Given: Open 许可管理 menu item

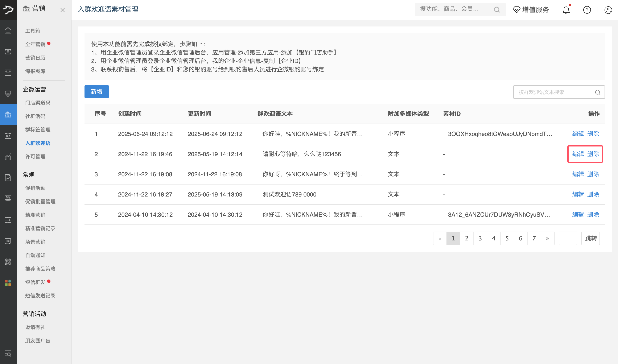Looking at the screenshot, I should coord(35,157).
